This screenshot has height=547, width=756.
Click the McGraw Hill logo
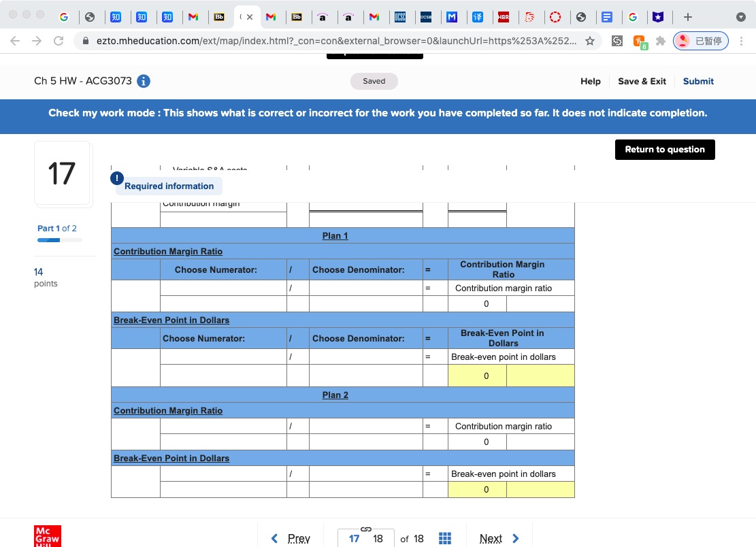click(48, 536)
